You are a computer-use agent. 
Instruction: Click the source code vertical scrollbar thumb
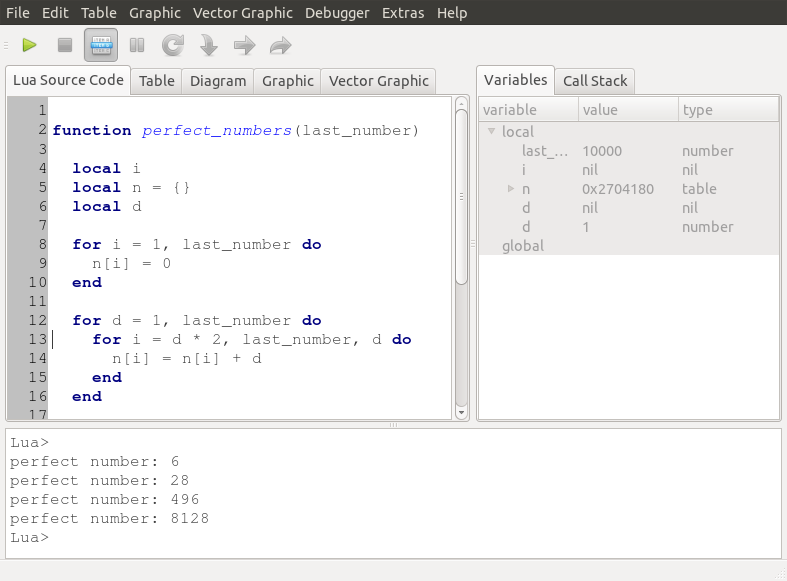point(461,197)
